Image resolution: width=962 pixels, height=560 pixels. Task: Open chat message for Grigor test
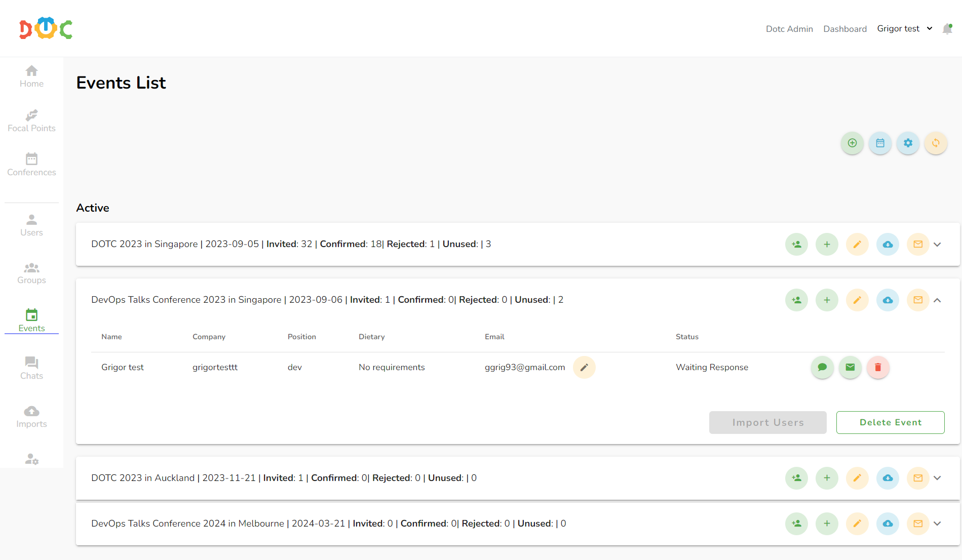pos(822,368)
